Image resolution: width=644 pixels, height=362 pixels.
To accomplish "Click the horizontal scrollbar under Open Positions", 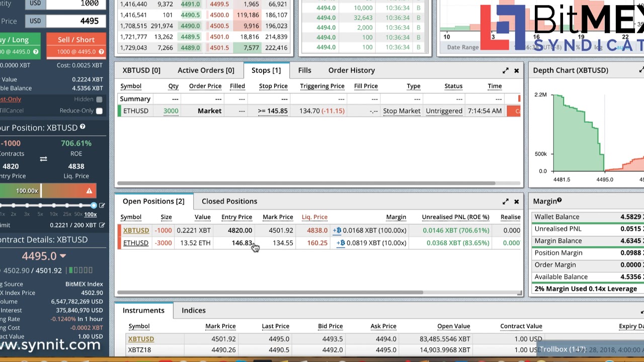I will pyautogui.click(x=270, y=292).
